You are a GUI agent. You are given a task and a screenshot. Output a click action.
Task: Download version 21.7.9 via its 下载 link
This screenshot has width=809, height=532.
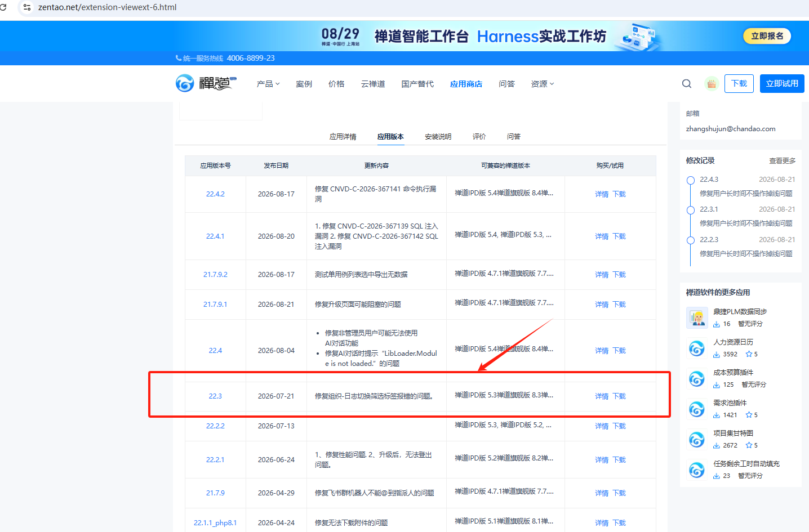pyautogui.click(x=619, y=493)
